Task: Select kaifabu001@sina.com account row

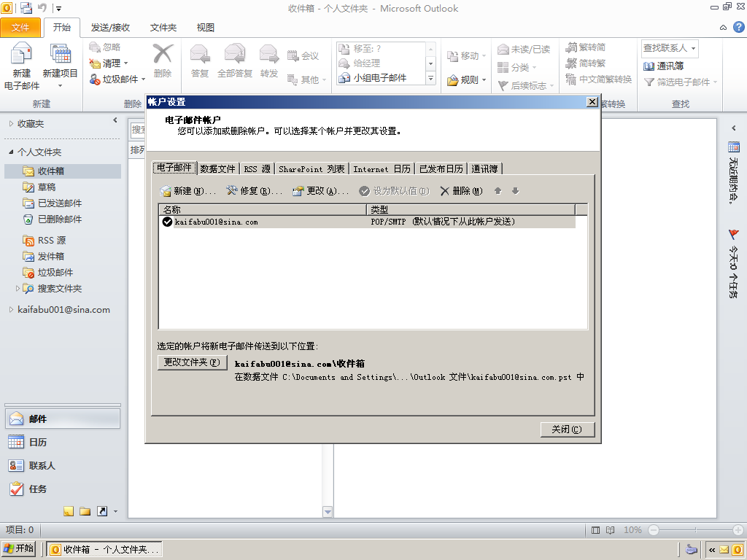Action: pos(368,222)
